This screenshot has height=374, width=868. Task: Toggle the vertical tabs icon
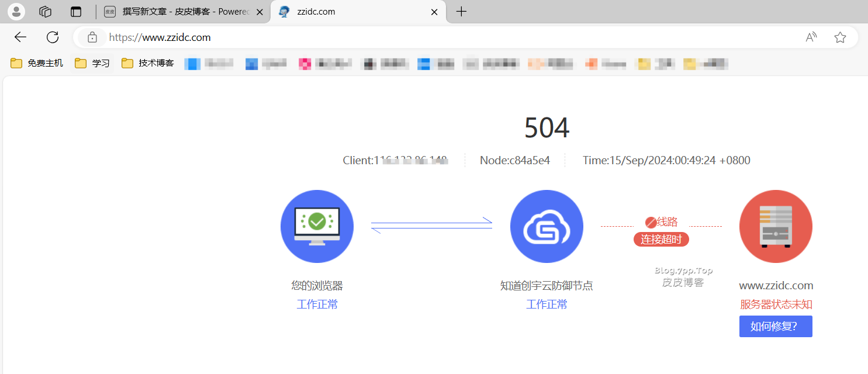(x=76, y=11)
